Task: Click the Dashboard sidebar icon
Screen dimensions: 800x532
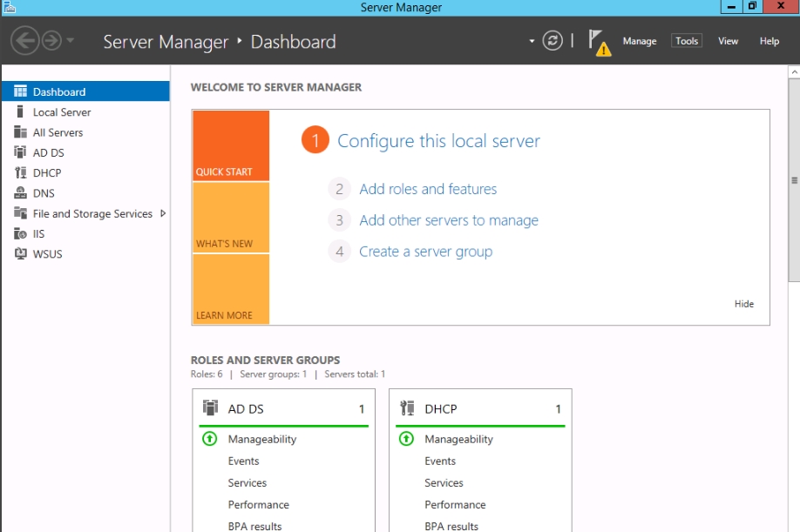Action: 20,91
